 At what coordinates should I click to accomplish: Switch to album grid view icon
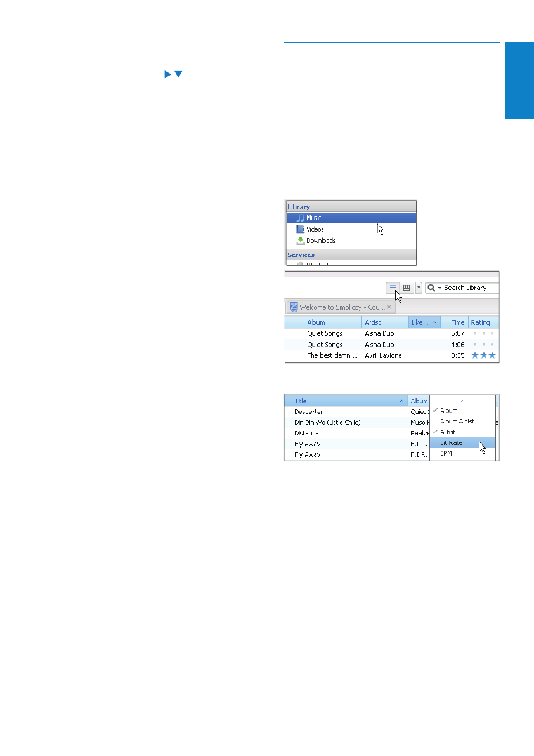[x=407, y=288]
